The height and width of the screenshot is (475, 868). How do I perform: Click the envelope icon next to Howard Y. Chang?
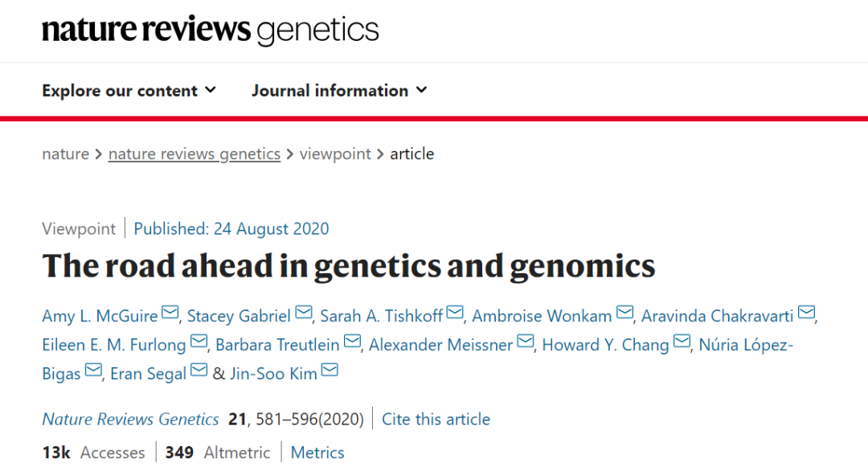pyautogui.click(x=682, y=342)
